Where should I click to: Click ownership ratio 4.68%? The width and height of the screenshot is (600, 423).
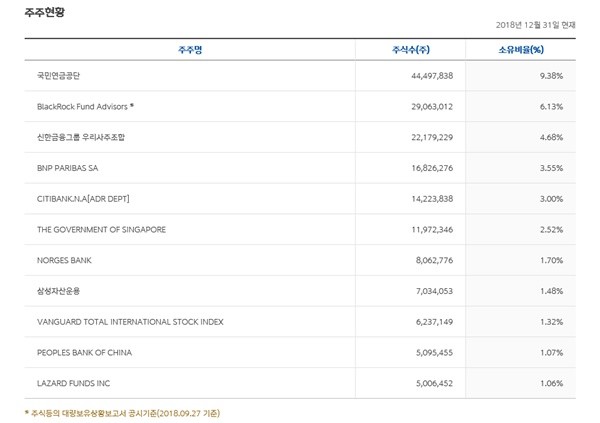(551, 137)
